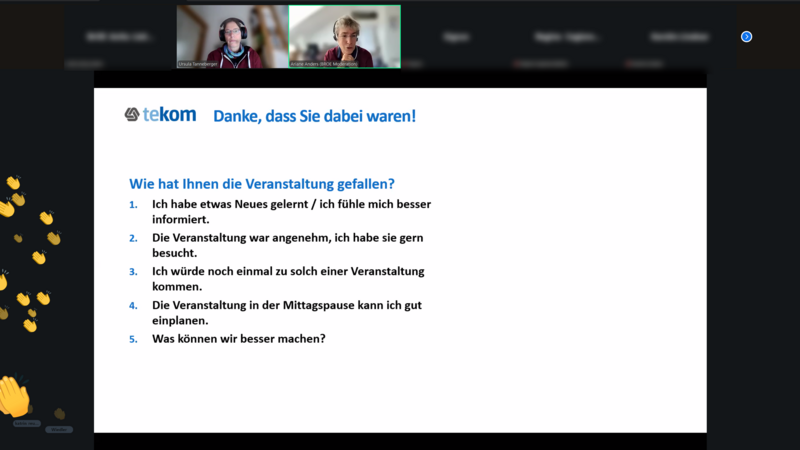800x450 pixels.
Task: Click the blurred participant tile left of Ursula's video
Action: click(x=120, y=37)
